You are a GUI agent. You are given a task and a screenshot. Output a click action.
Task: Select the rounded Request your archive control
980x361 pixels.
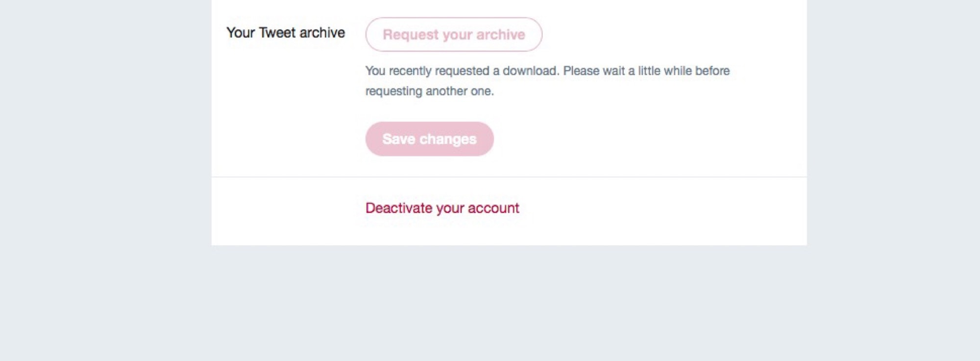pos(453,34)
